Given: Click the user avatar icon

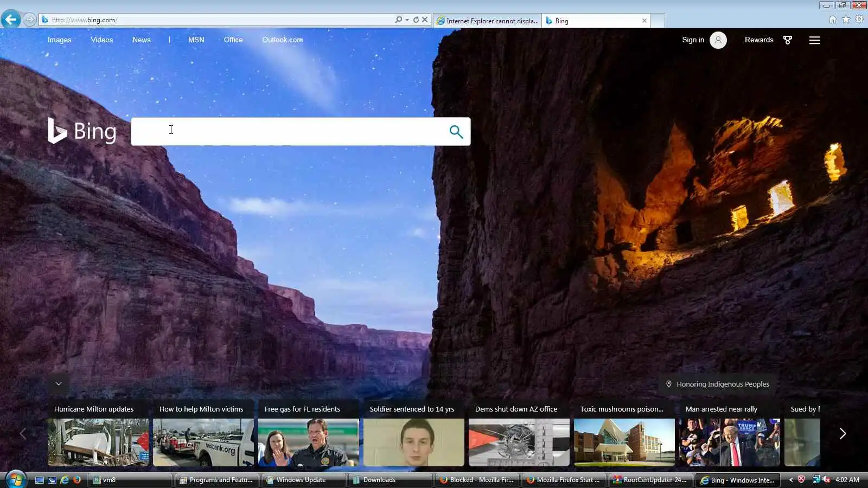Looking at the screenshot, I should 718,40.
